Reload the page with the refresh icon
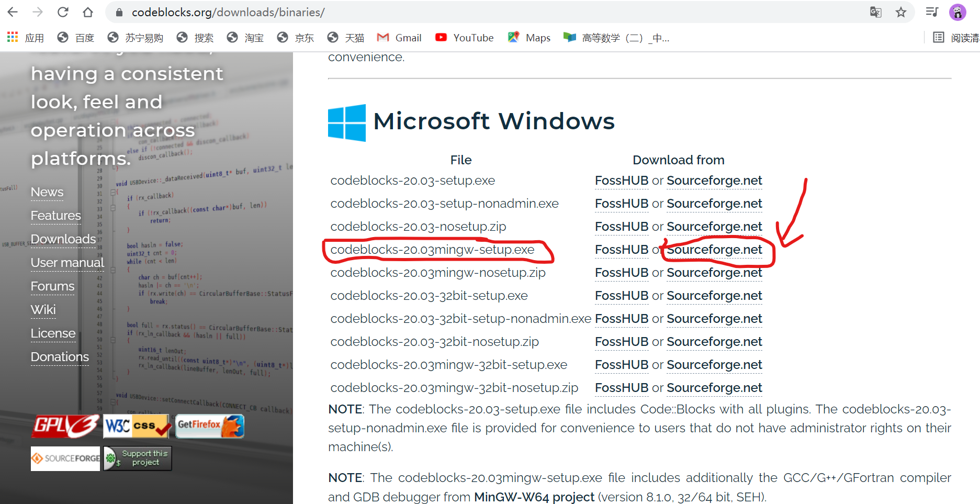Image resolution: width=980 pixels, height=504 pixels. (x=63, y=12)
